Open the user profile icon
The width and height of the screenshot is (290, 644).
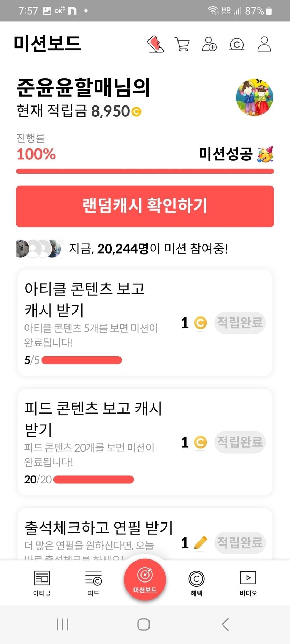coord(264,44)
